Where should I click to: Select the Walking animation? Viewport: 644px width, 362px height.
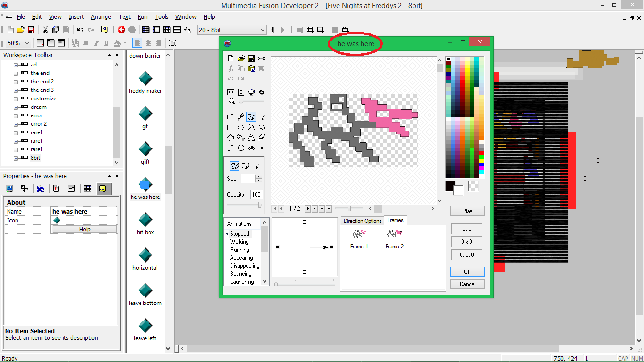pyautogui.click(x=239, y=242)
